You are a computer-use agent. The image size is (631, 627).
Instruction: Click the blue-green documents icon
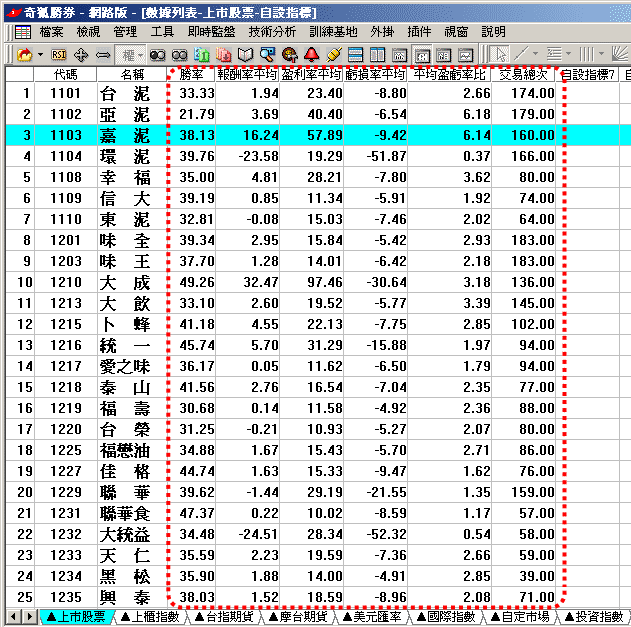[201, 55]
